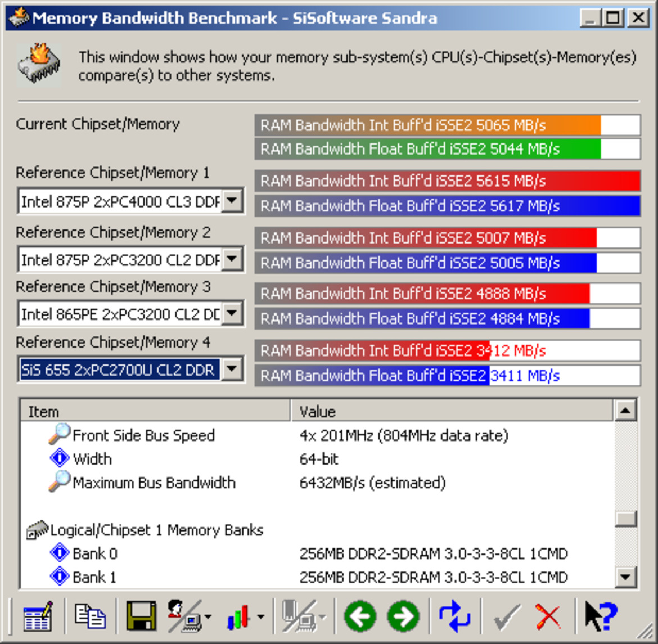658x644 pixels.
Task: Click the Item column header
Action: pos(155,411)
